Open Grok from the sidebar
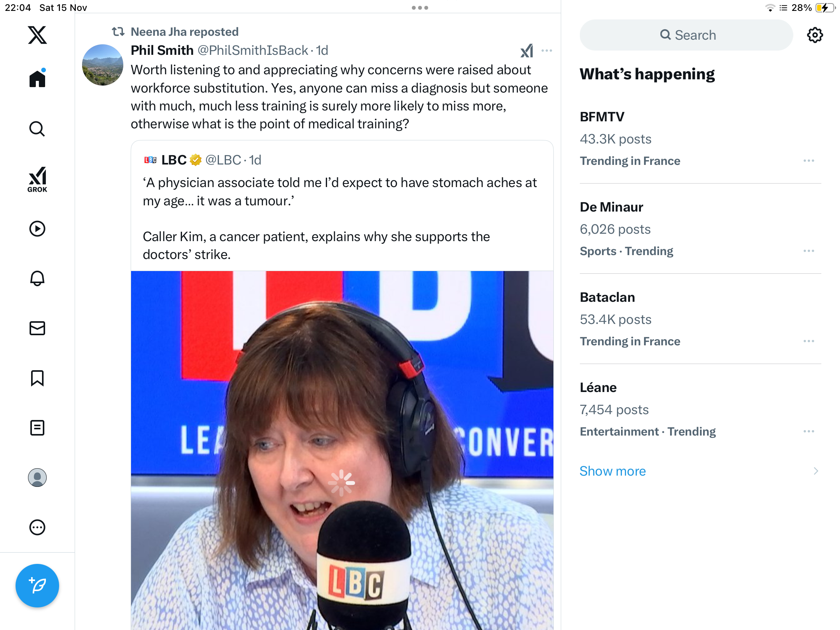This screenshot has height=630, width=840. (x=37, y=179)
